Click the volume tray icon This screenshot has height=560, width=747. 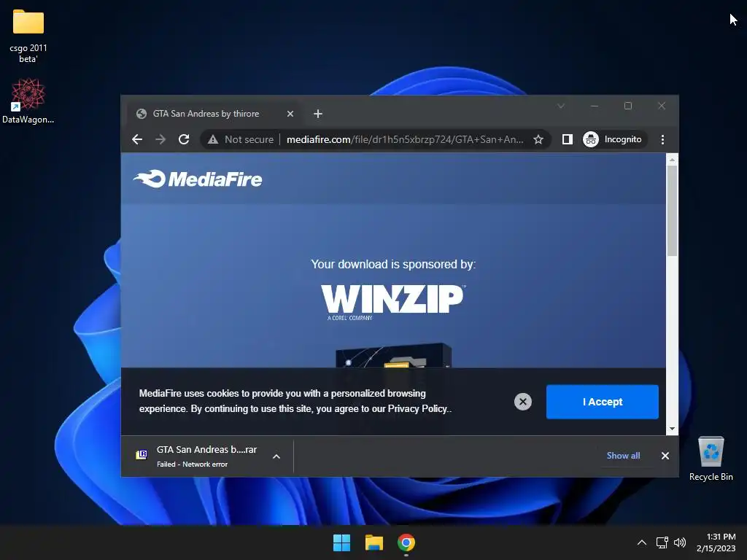[680, 542]
